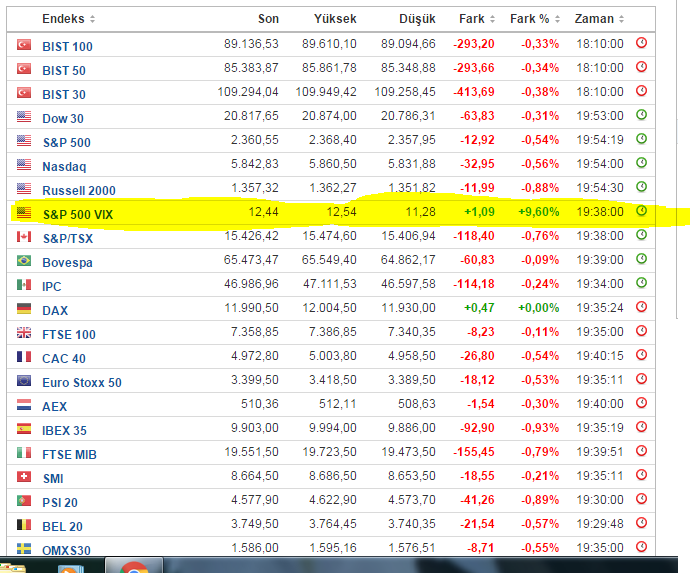Open the FTSE 100 index link
Screen dimensions: 690x573
click(x=69, y=334)
